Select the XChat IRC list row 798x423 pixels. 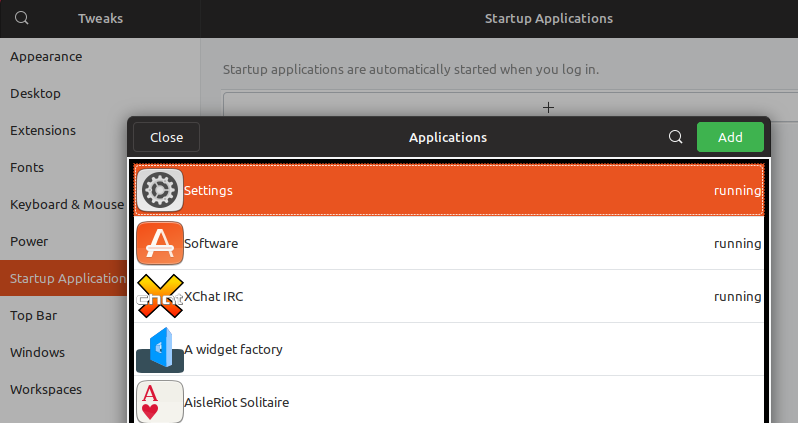point(449,296)
